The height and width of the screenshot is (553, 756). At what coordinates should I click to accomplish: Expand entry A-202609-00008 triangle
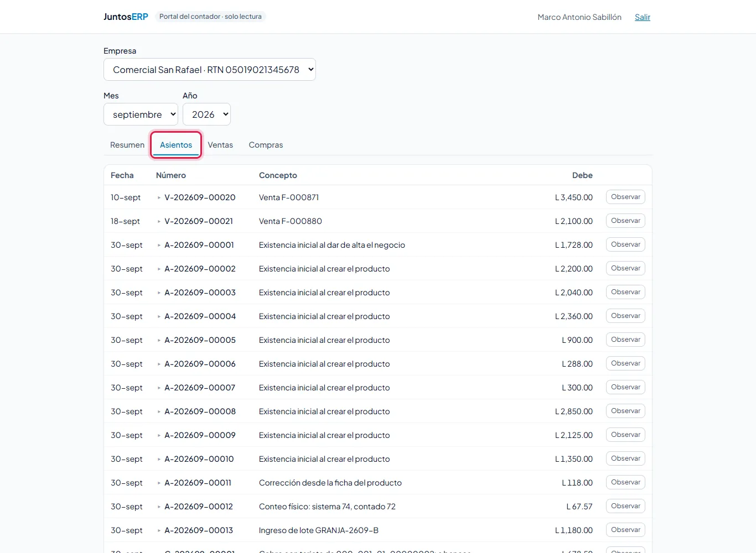click(x=159, y=411)
